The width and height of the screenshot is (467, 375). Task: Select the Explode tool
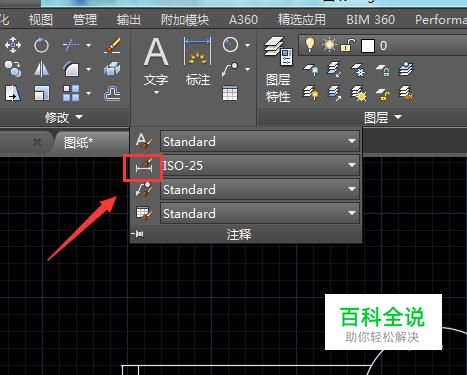112,69
